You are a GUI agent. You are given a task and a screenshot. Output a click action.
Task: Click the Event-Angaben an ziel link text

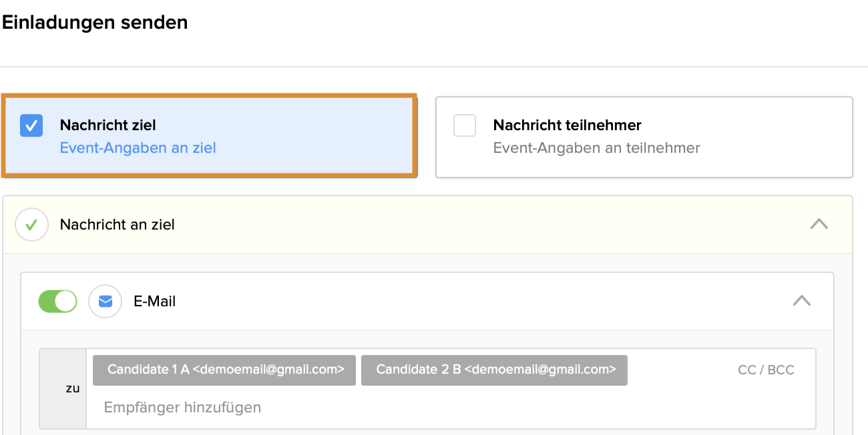pyautogui.click(x=138, y=148)
